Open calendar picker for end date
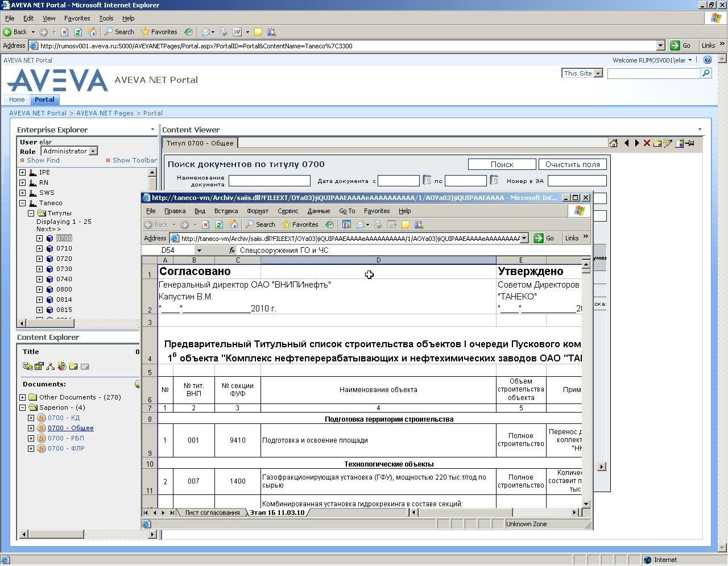This screenshot has height=566, width=728. pos(494,180)
